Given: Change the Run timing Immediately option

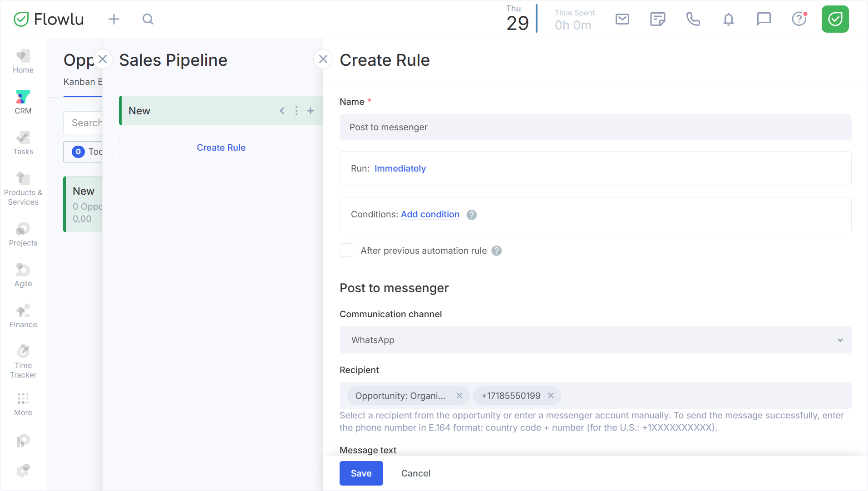Looking at the screenshot, I should (400, 169).
